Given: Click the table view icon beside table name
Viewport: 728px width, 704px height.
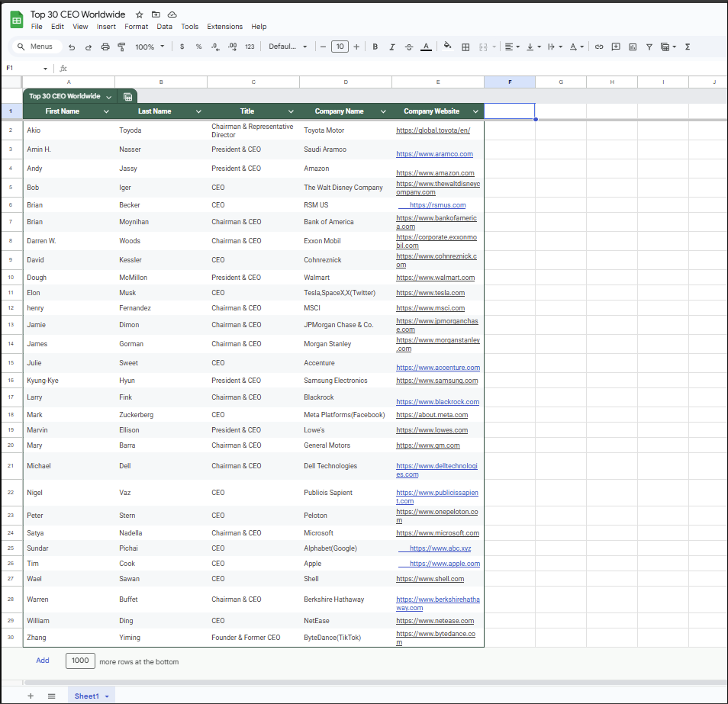Looking at the screenshot, I should 127,97.
